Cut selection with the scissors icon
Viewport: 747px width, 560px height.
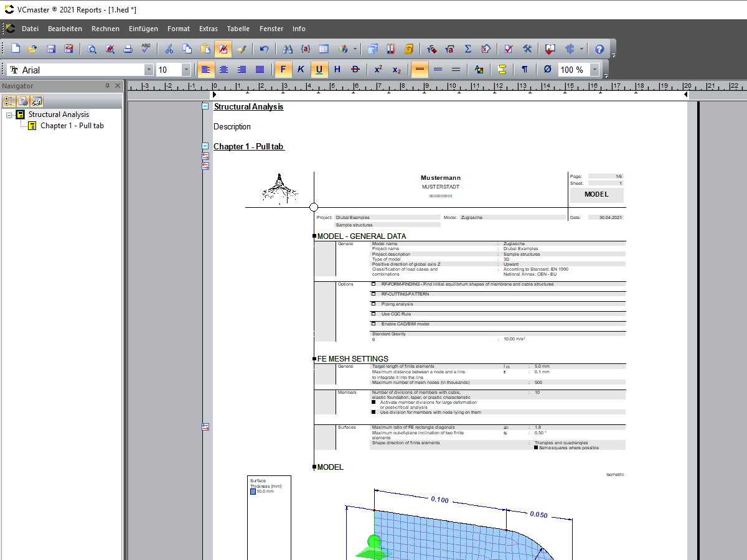coord(169,49)
